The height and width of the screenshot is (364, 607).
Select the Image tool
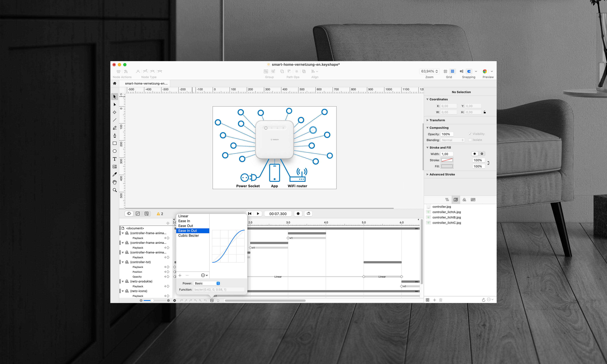(x=115, y=167)
